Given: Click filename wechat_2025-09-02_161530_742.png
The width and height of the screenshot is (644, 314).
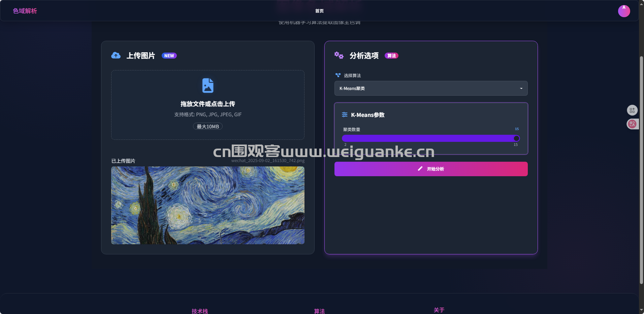Looking at the screenshot, I should (268, 160).
